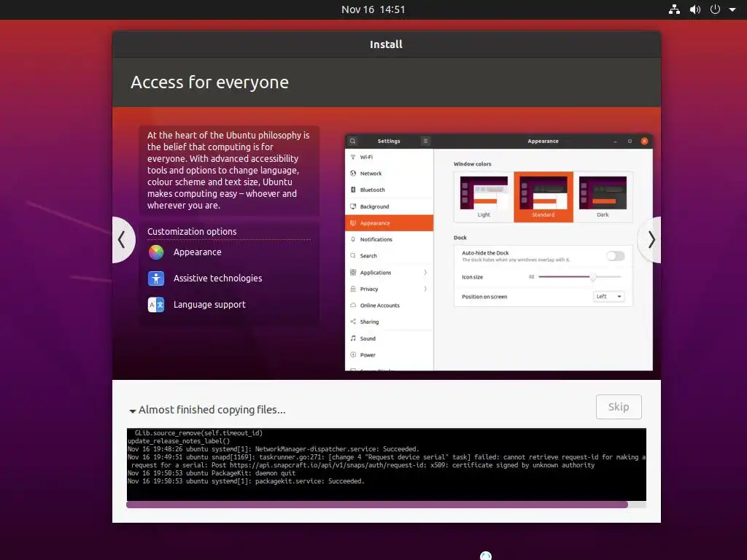
Task: Click the Skip button
Action: [x=619, y=407]
